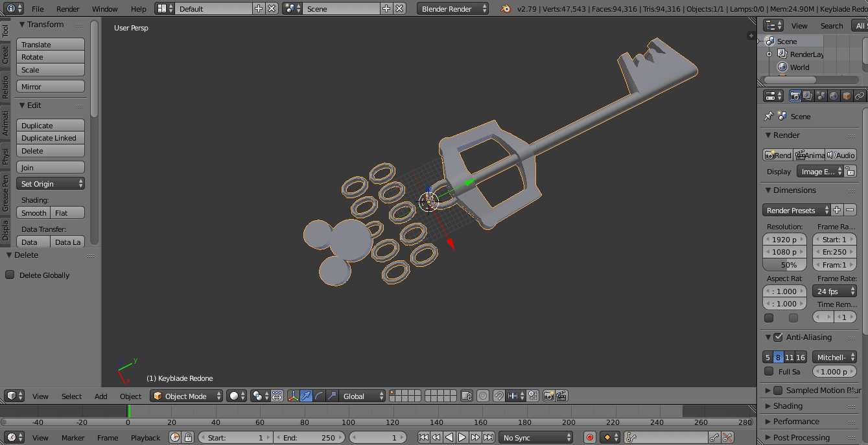Viewport: 868px width, 445px height.
Task: Open the Render Presets dropdown
Action: 797,210
